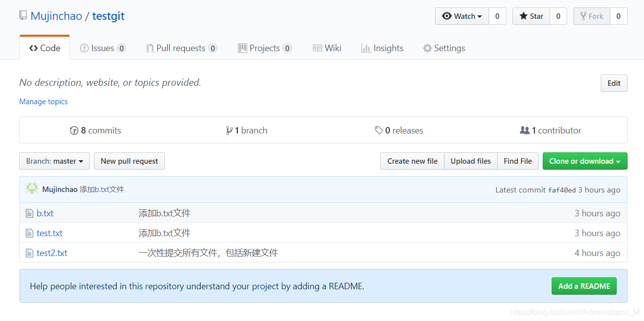Click the file icon next to test.txt
This screenshot has width=644, height=321.
click(x=29, y=233)
